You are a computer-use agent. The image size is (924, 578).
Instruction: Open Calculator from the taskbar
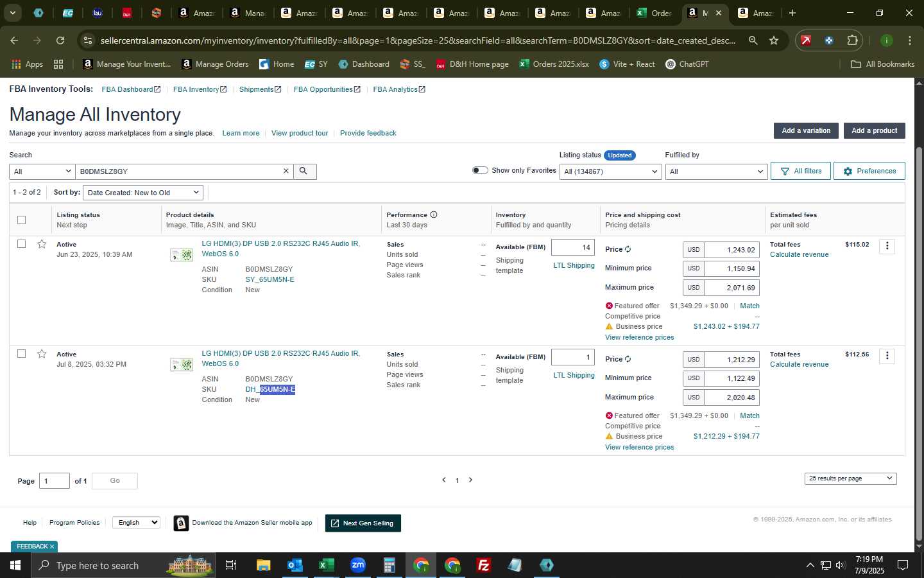pyautogui.click(x=389, y=565)
